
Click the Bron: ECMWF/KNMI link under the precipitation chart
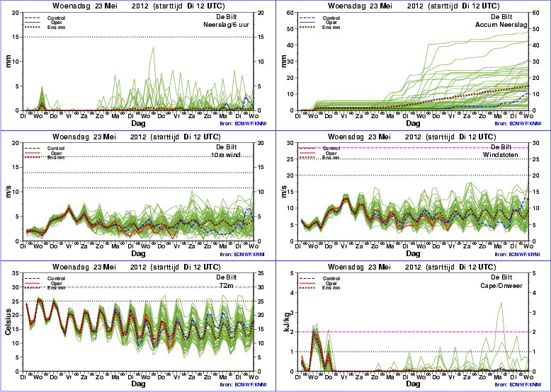[x=242, y=124]
